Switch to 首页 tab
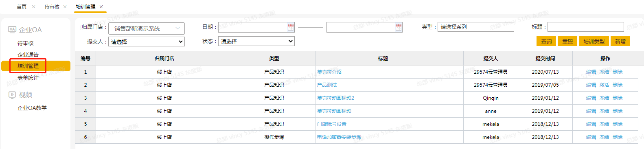 point(22,7)
